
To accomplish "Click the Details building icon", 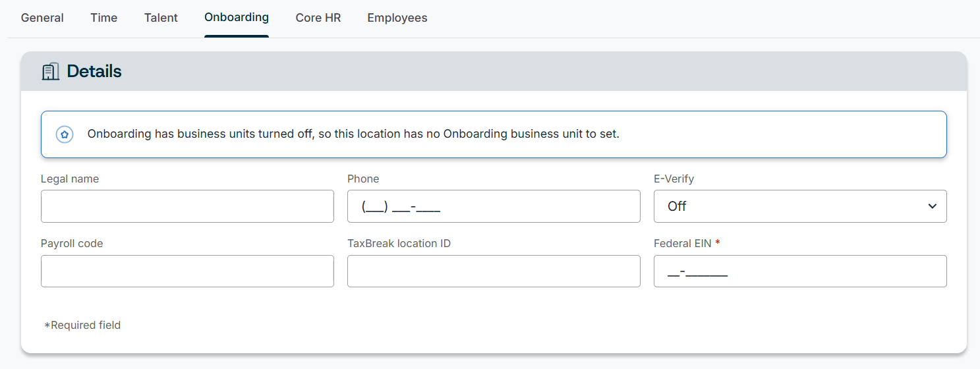I will click(51, 72).
